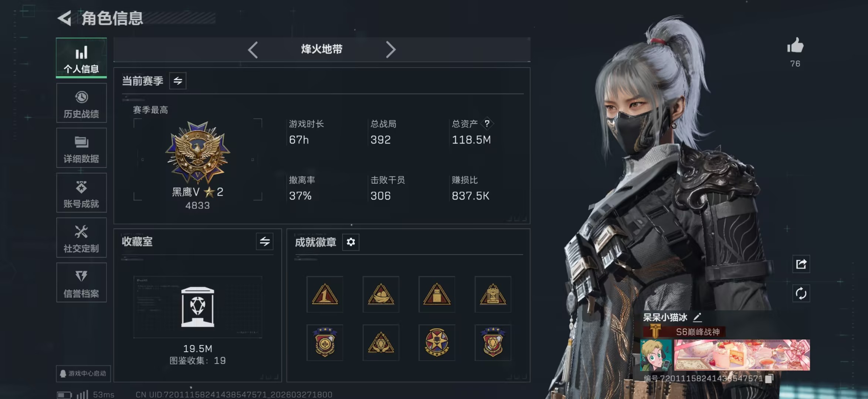Viewport: 868px width, 399px height.
Task: Open the 详细数据 tab
Action: click(81, 148)
